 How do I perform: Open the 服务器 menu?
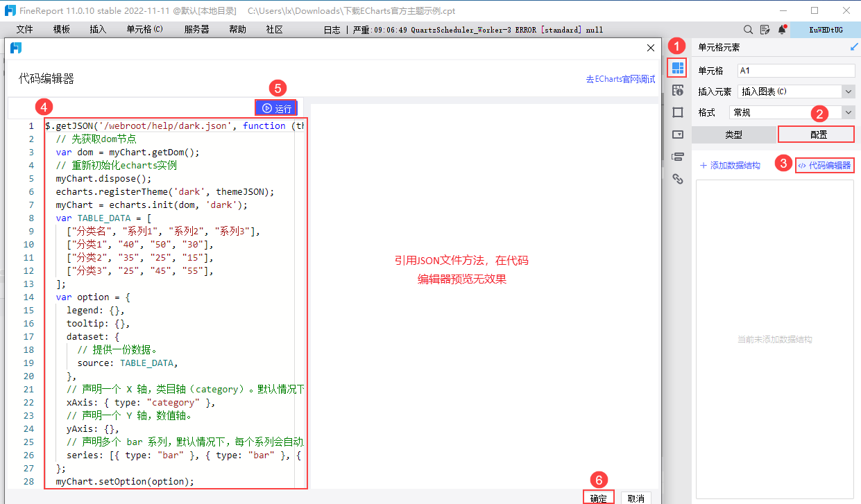click(x=196, y=30)
